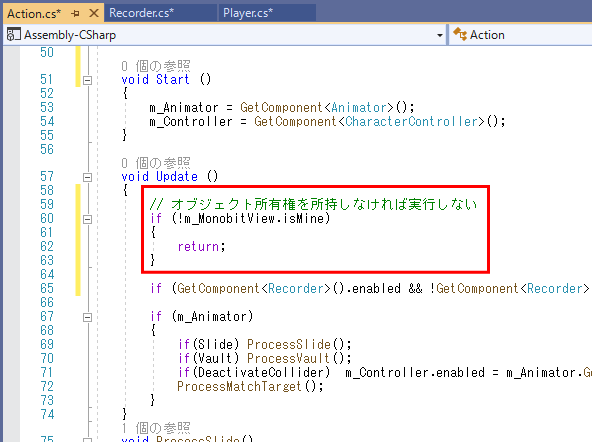Click the Action class icon
The image size is (592, 442).
(x=459, y=35)
